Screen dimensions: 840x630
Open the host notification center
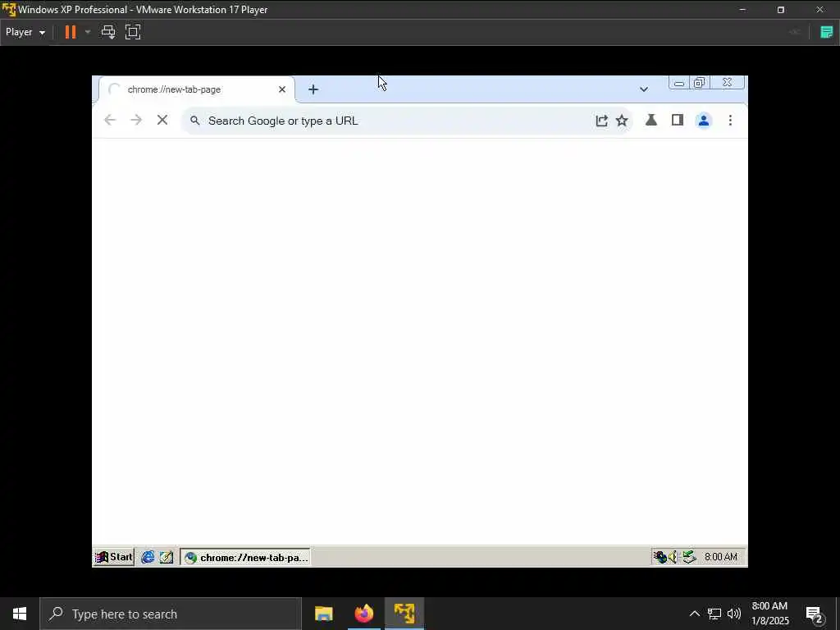pos(815,614)
